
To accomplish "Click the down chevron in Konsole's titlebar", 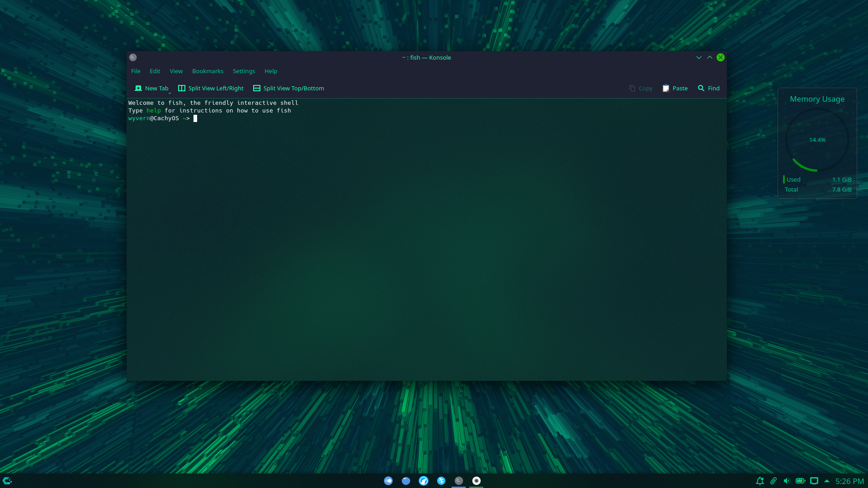I will [x=699, y=57].
